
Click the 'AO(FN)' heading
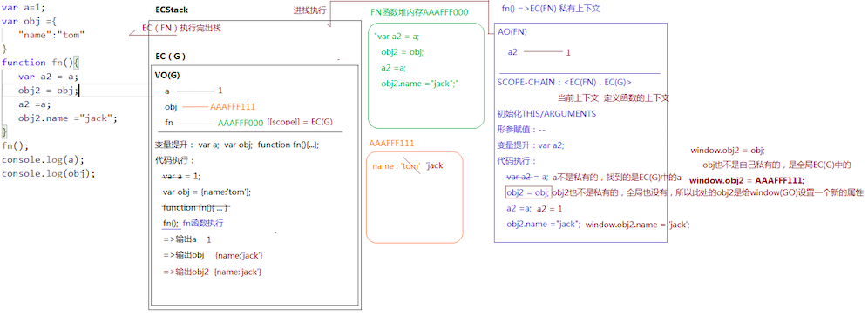pyautogui.click(x=512, y=32)
